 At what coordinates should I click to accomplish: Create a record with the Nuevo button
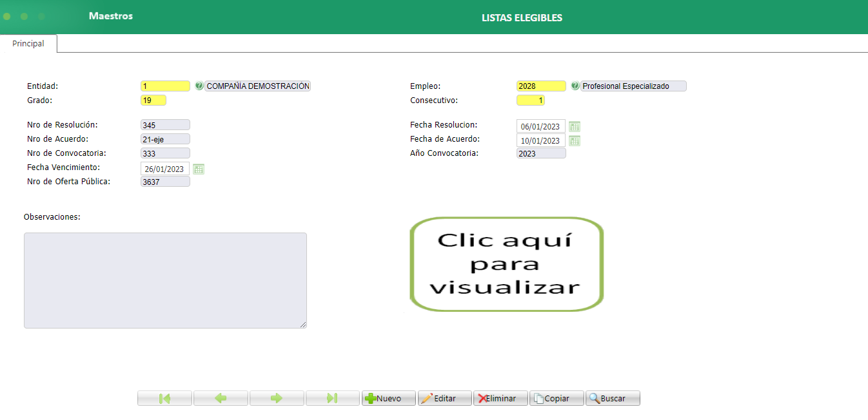click(388, 397)
